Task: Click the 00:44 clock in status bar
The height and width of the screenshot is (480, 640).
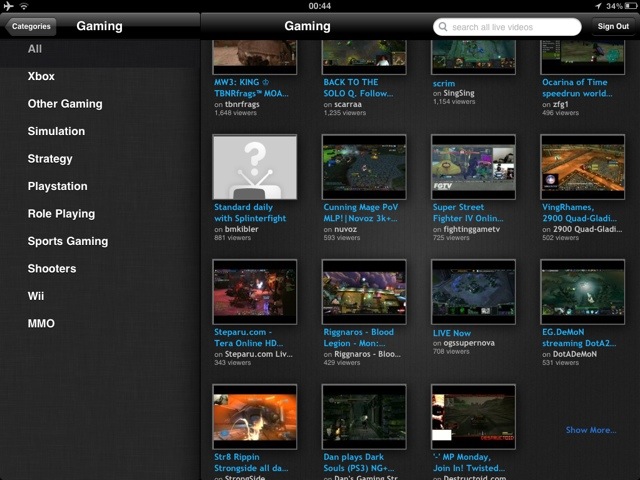Action: 320,6
